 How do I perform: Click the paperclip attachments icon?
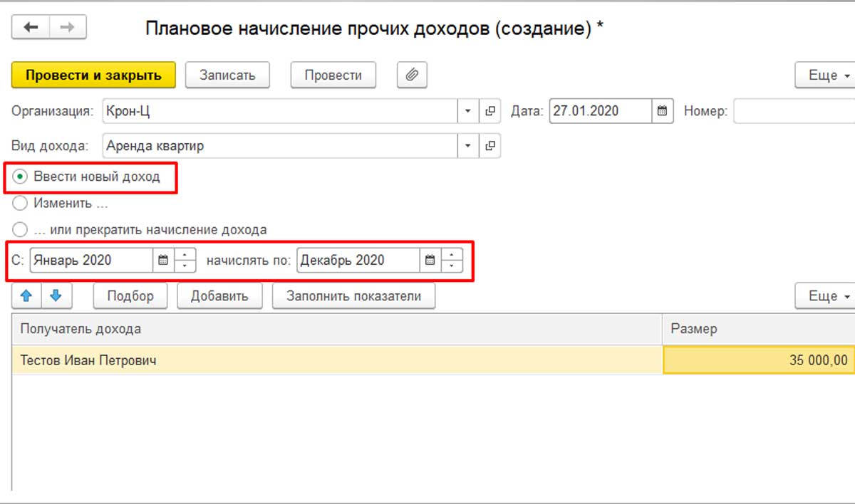tap(412, 75)
